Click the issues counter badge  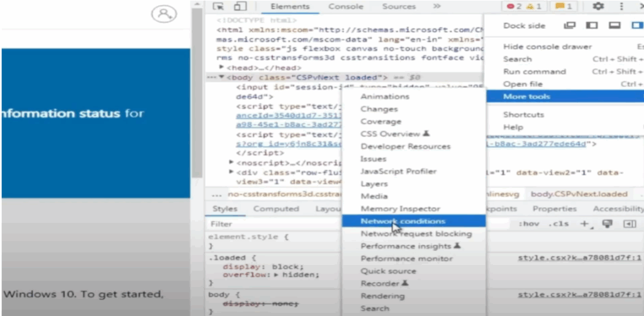click(563, 7)
